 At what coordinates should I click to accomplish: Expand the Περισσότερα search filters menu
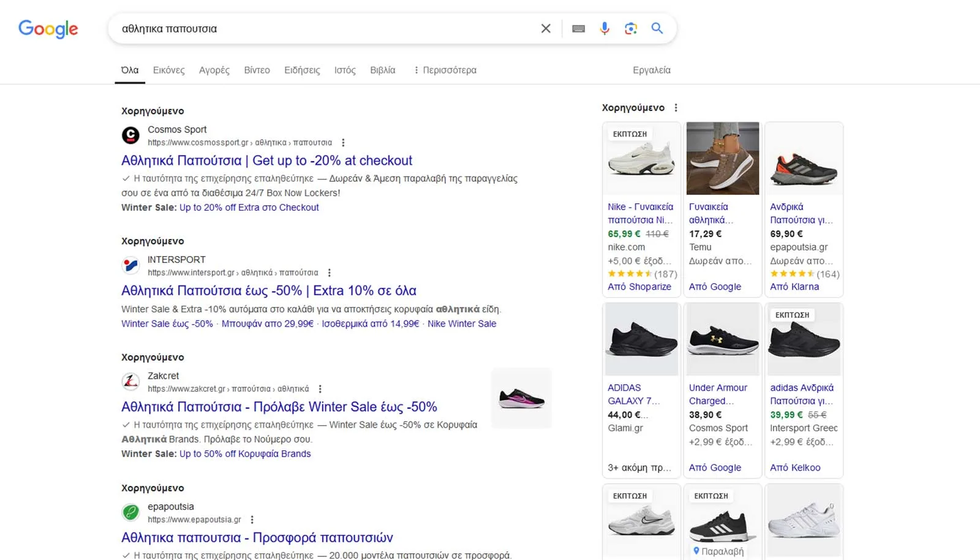(x=445, y=70)
